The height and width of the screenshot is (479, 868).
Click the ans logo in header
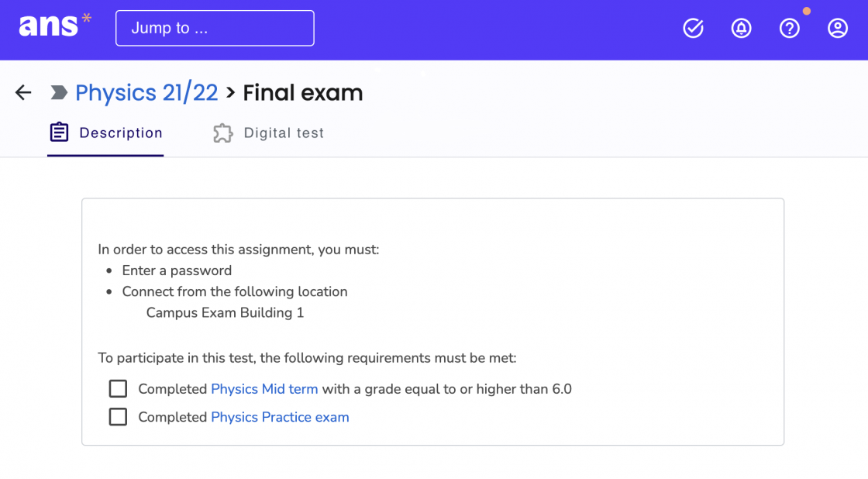click(55, 26)
